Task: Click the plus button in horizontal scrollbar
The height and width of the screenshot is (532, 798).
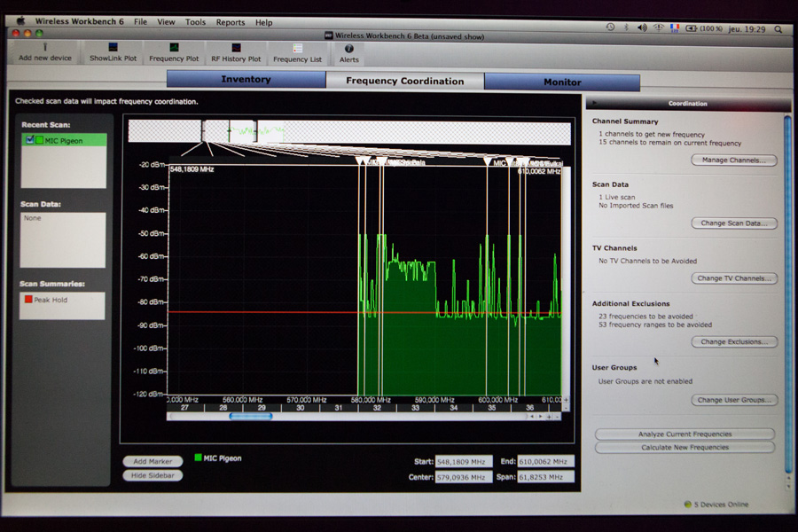Action: (x=549, y=417)
